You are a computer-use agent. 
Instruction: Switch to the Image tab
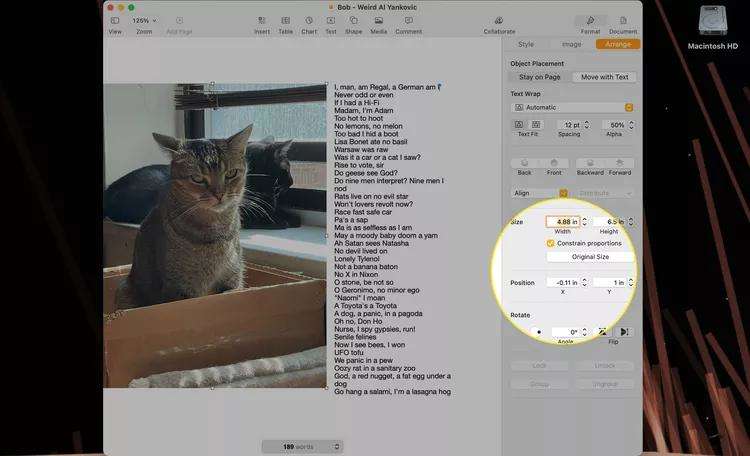(x=571, y=44)
